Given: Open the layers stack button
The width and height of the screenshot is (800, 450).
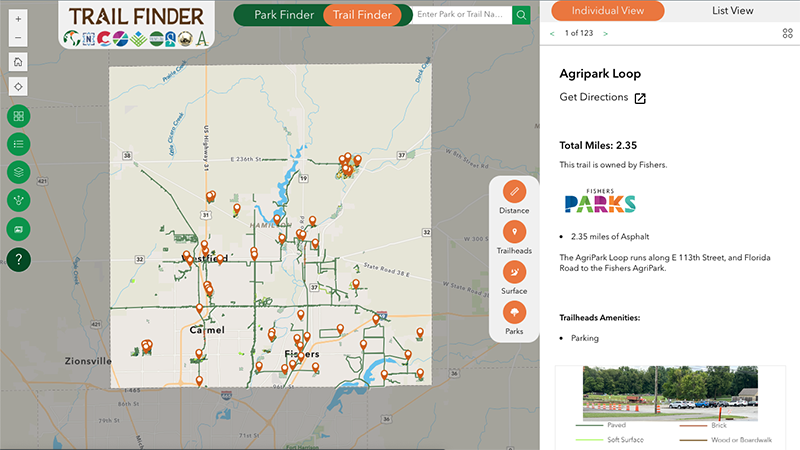Looking at the screenshot, I should [x=19, y=172].
